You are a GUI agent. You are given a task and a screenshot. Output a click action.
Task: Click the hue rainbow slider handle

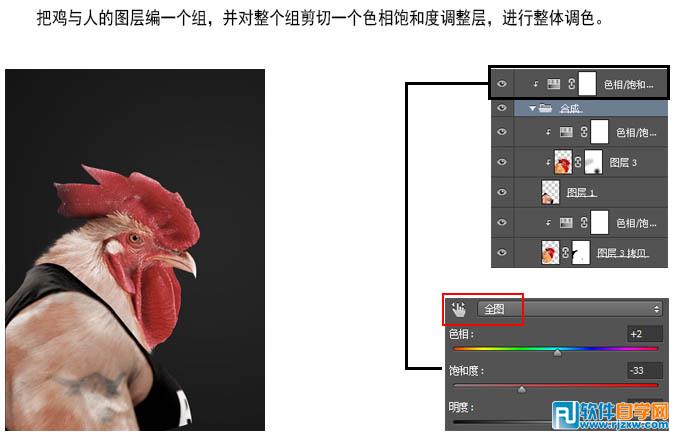pyautogui.click(x=557, y=353)
